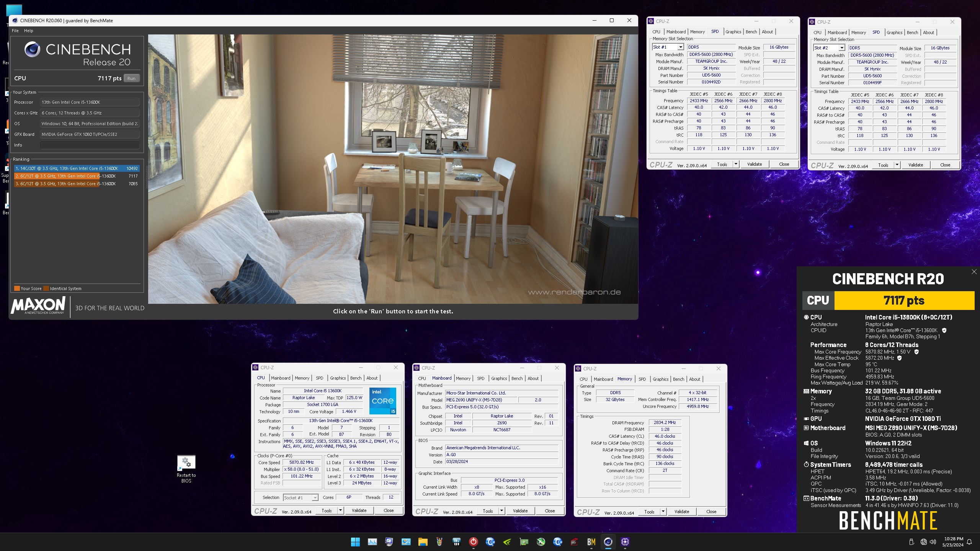Open the Cinebench File menu
Image resolution: width=980 pixels, height=551 pixels.
pyautogui.click(x=15, y=31)
